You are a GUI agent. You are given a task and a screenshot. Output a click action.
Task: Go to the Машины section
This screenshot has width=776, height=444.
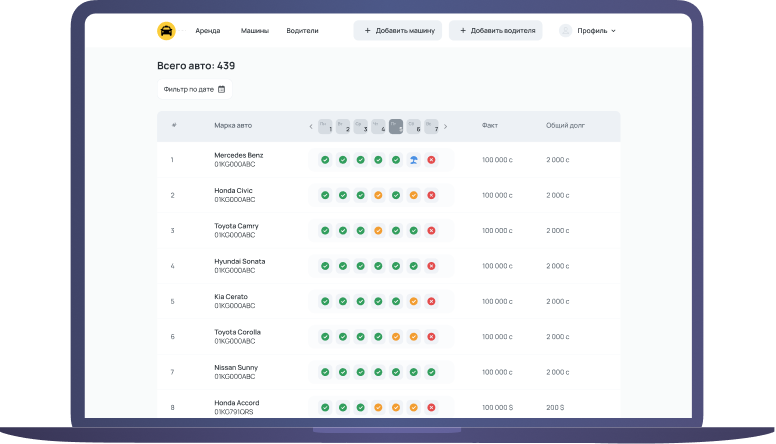(255, 31)
